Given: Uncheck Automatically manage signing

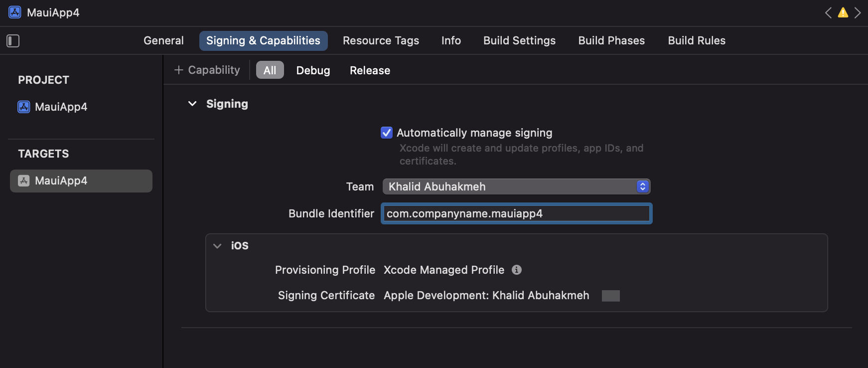Looking at the screenshot, I should (x=387, y=133).
